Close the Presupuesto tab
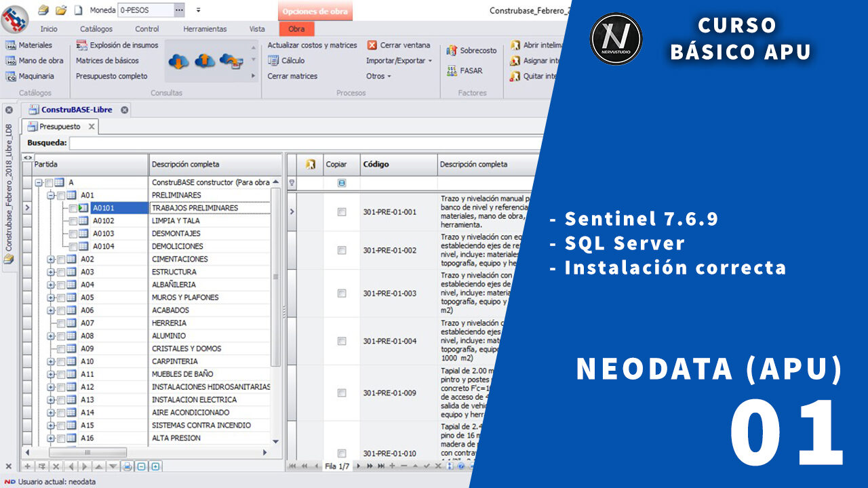Screen dimensions: 868x488 pyautogui.click(x=91, y=127)
